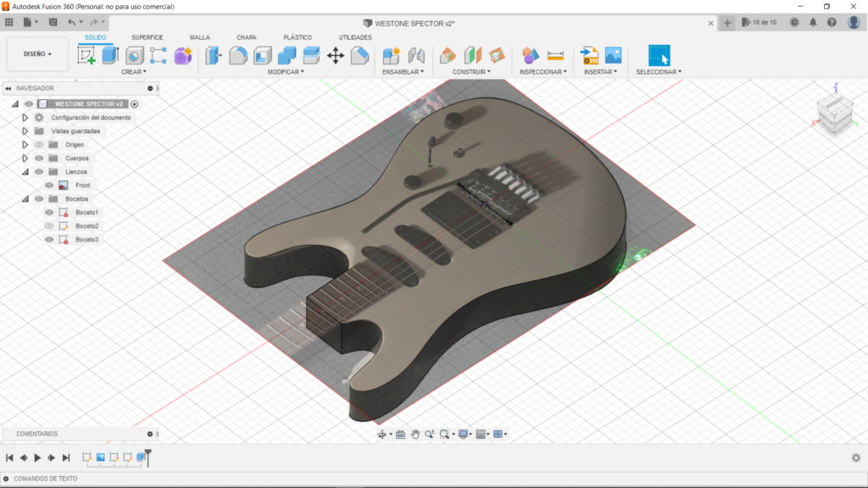Activate the Move/Copy tool
This screenshot has width=868, height=488.
point(336,55)
